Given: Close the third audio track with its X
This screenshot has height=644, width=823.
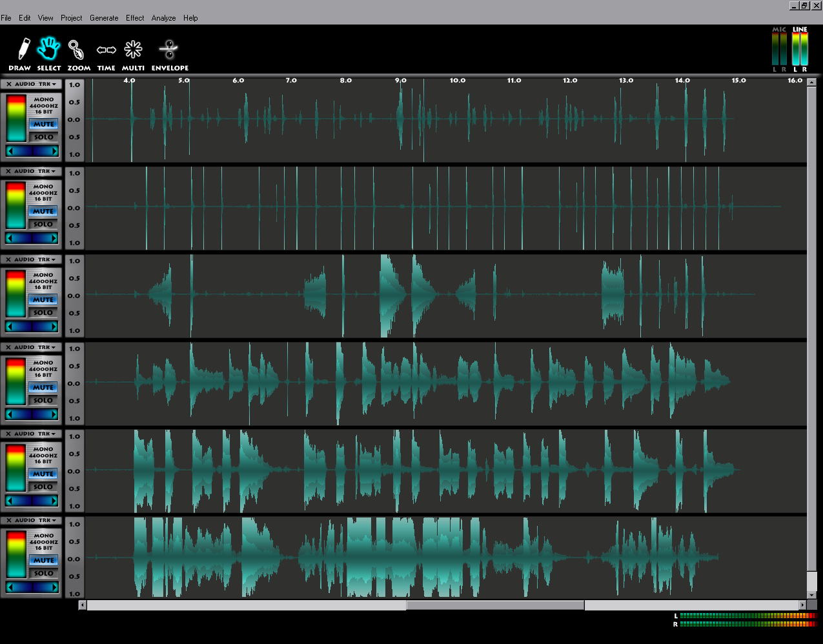Looking at the screenshot, I should click(x=9, y=259).
